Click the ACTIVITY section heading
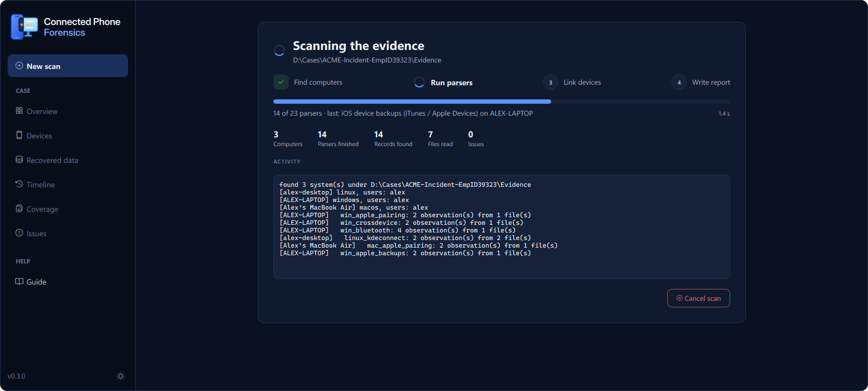The image size is (868, 391). coord(287,162)
